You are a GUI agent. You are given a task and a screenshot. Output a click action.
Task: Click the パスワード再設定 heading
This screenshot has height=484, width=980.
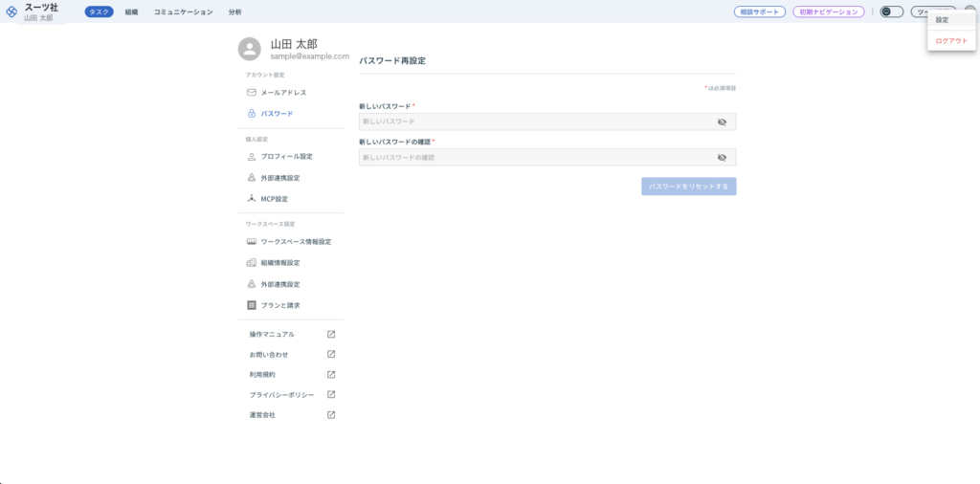pyautogui.click(x=392, y=61)
